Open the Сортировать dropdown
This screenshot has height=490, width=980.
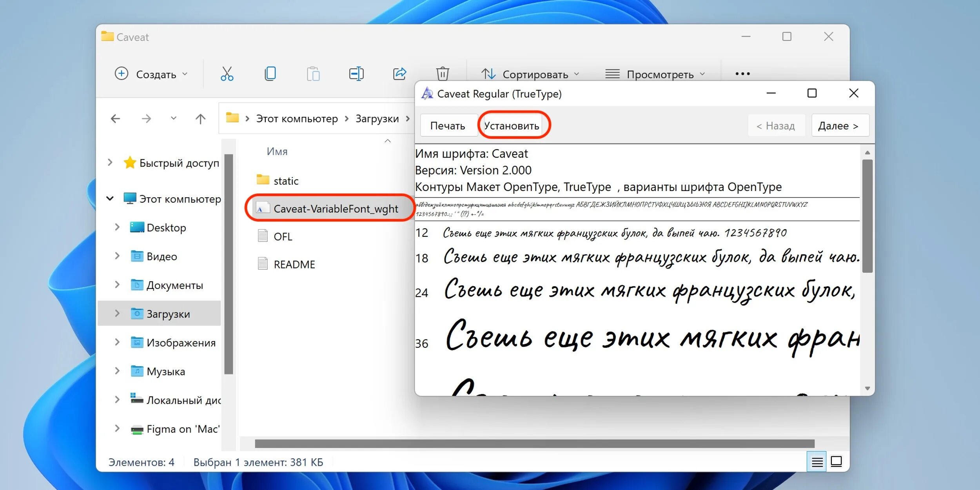530,74
